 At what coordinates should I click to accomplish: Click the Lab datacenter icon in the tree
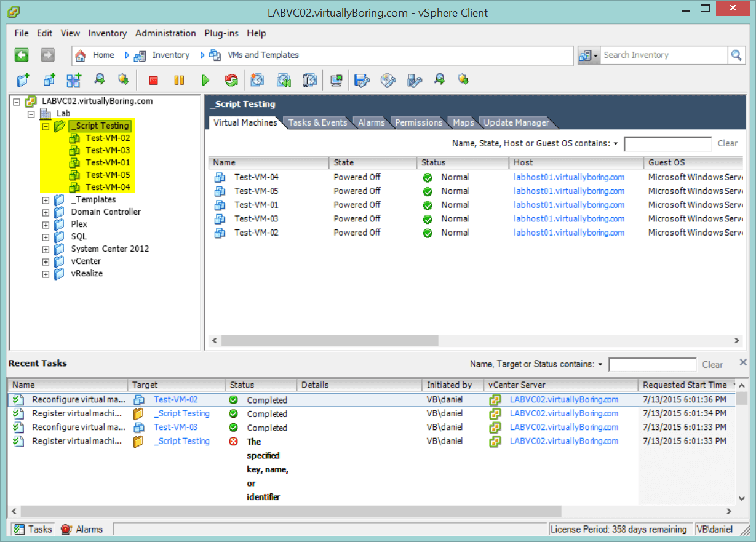46,114
